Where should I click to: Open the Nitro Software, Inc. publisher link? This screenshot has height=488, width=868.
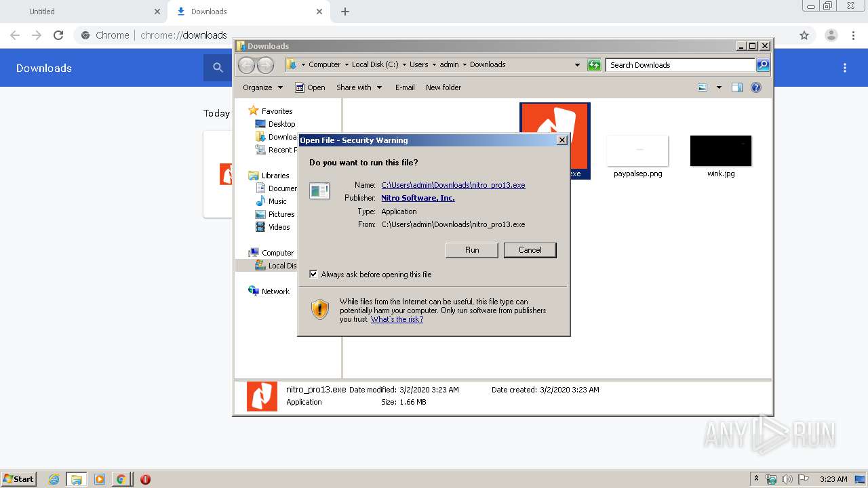[x=418, y=198]
